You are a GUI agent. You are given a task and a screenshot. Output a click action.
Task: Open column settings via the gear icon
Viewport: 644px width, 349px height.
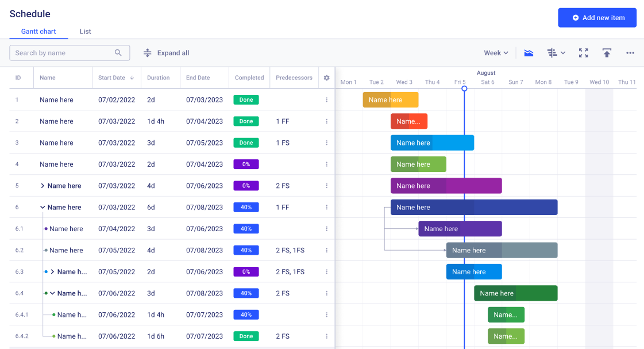[x=326, y=77]
